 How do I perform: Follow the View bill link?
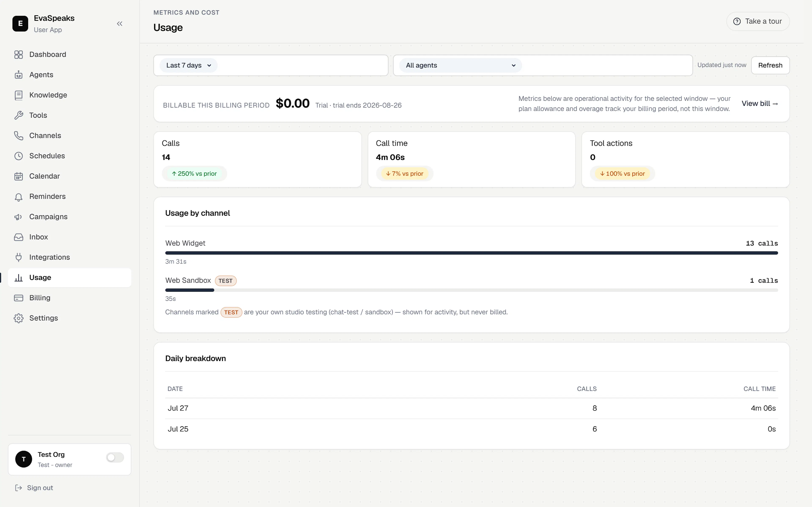760,104
